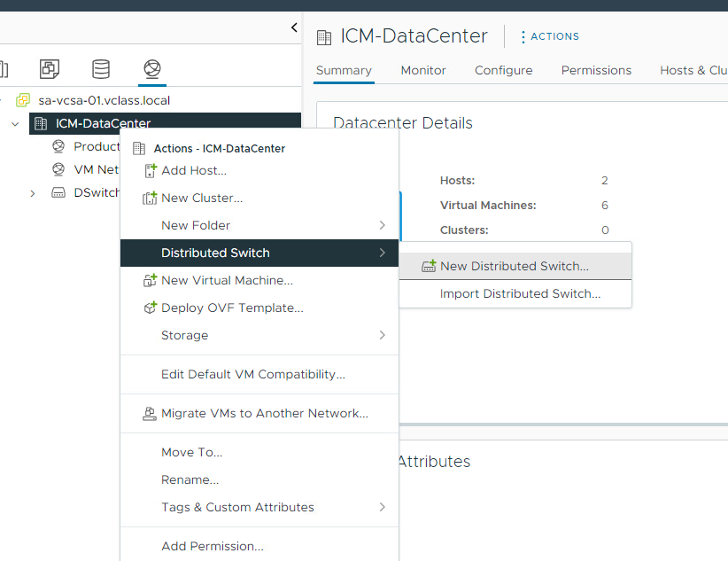Switch to the Permissions tab
Viewport: 728px width, 561px height.
[x=596, y=70]
